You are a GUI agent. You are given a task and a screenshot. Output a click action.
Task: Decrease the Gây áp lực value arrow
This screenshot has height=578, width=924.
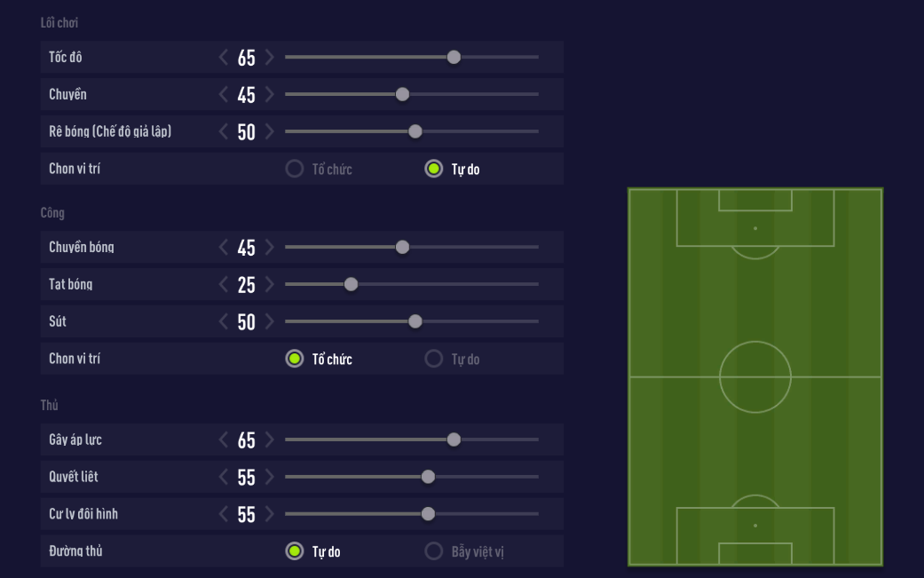click(224, 440)
